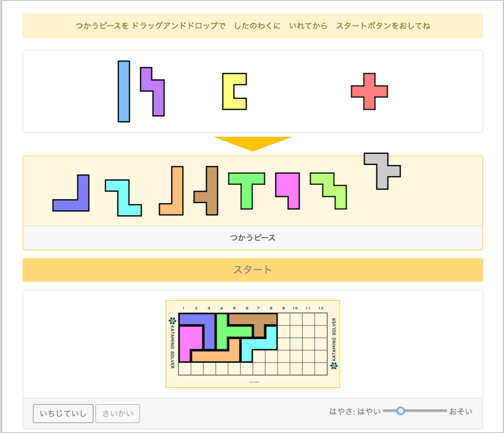This screenshot has width=504, height=433.
Task: Click the brown piece on the board
Action: click(x=252, y=319)
